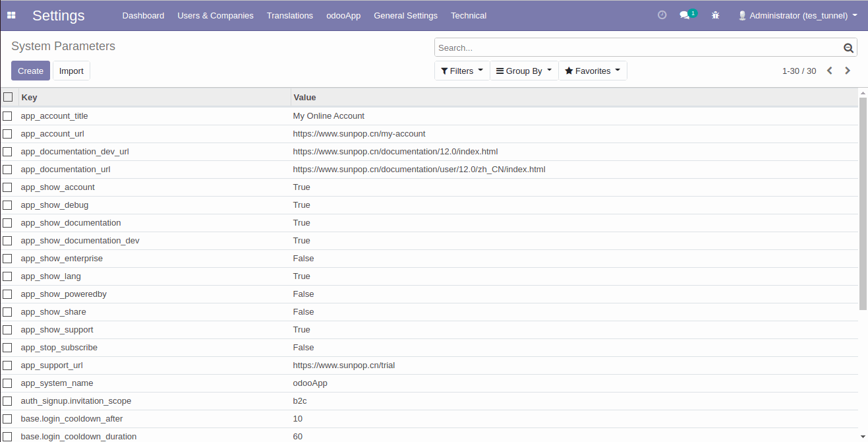
Task: Go to next page arrow
Action: [x=848, y=71]
